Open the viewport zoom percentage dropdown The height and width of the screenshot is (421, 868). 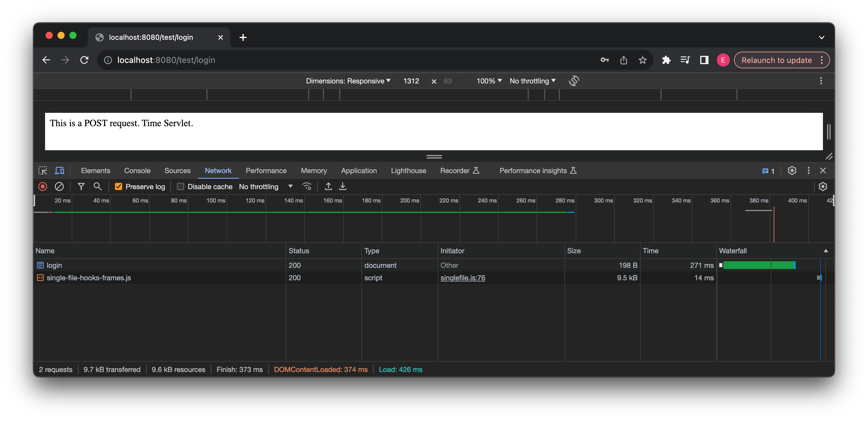point(489,81)
